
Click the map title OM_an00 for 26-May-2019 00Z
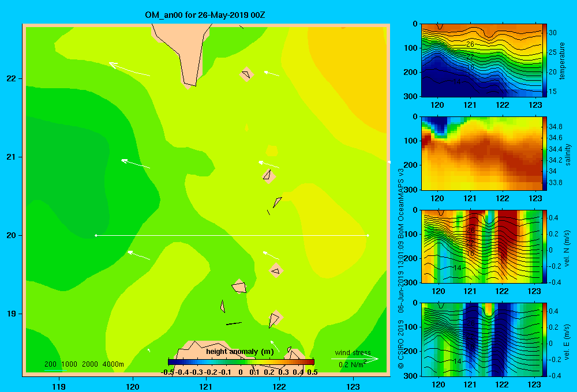205,16
